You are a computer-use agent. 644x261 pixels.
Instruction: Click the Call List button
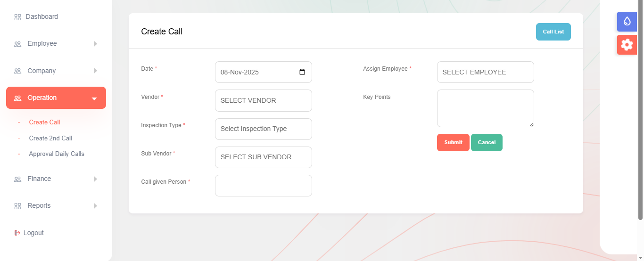[x=553, y=32]
